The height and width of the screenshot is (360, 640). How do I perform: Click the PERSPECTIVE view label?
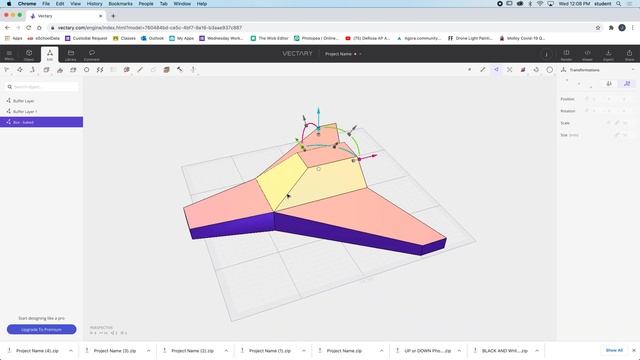(101, 327)
